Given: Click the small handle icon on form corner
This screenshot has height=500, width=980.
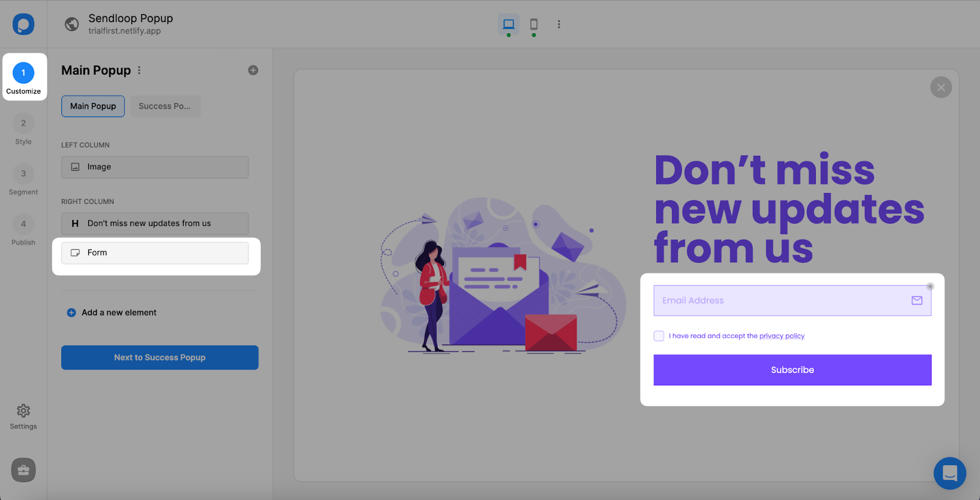Looking at the screenshot, I should click(930, 286).
